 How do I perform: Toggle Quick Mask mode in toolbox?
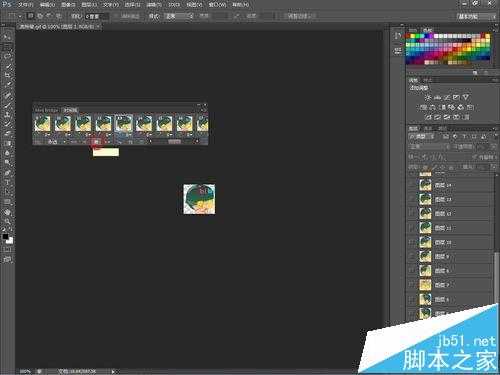click(7, 249)
